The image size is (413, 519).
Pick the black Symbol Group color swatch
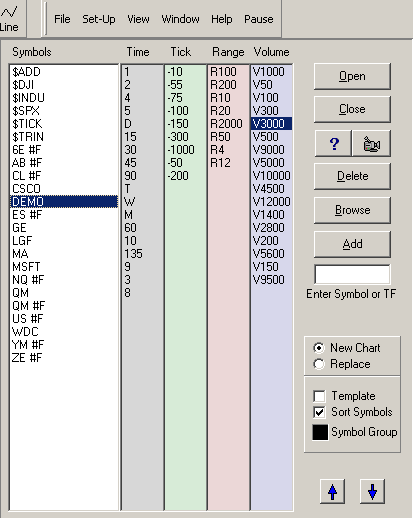320,432
